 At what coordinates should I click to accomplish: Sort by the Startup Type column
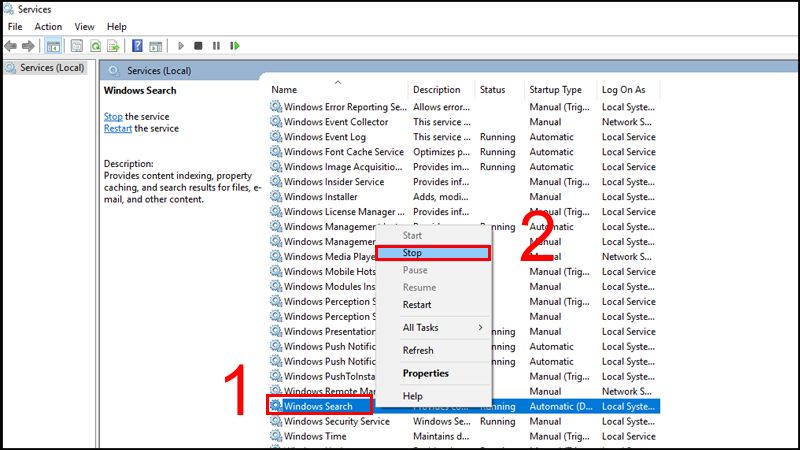pyautogui.click(x=555, y=90)
